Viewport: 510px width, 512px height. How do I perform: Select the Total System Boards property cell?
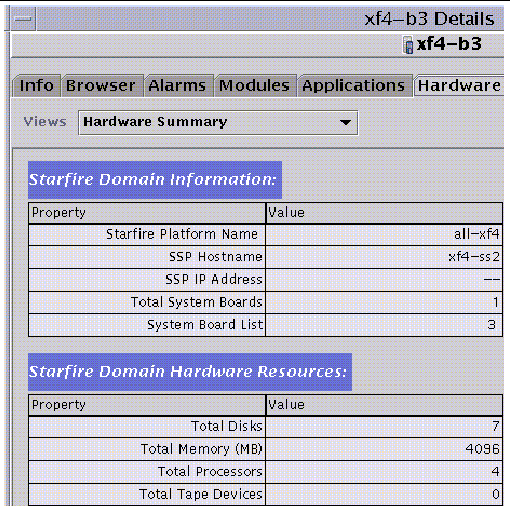(147, 302)
